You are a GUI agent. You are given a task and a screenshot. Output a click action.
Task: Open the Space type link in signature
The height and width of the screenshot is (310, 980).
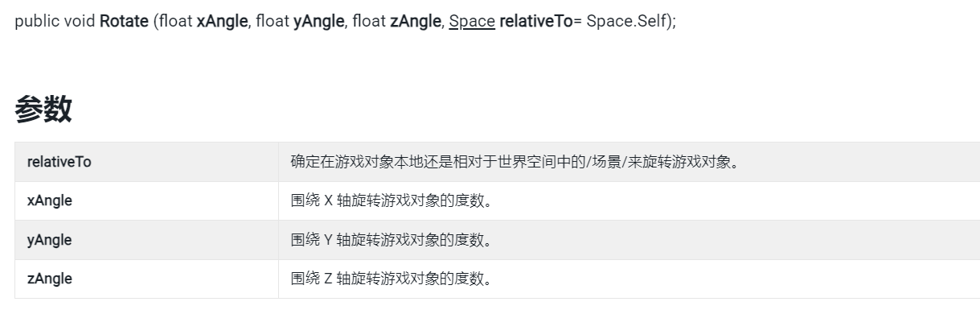click(472, 21)
